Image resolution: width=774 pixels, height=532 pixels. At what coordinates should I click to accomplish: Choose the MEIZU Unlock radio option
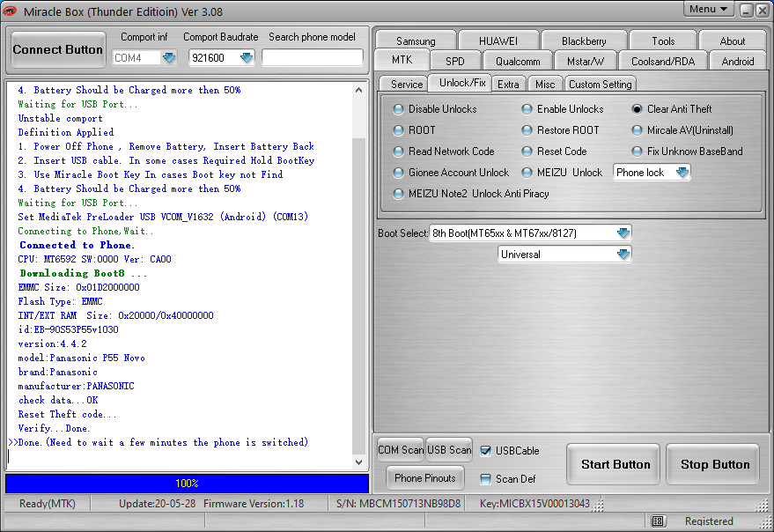[x=527, y=173]
